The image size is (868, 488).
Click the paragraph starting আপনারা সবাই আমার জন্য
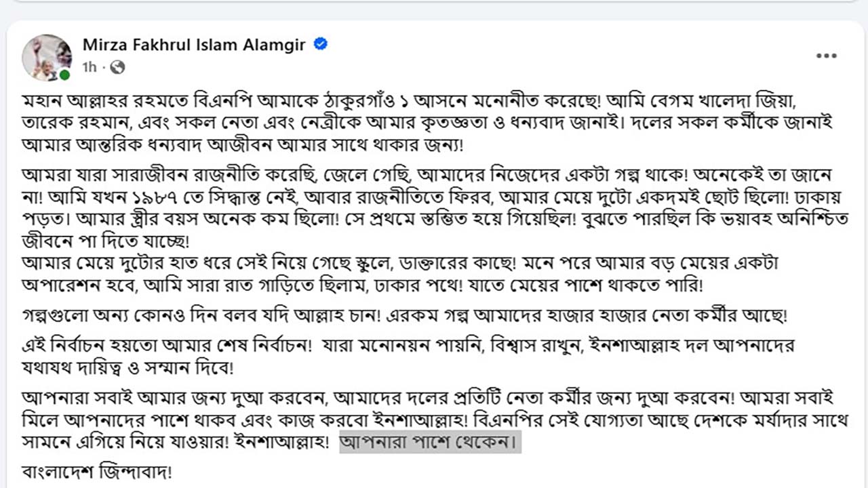click(x=435, y=420)
